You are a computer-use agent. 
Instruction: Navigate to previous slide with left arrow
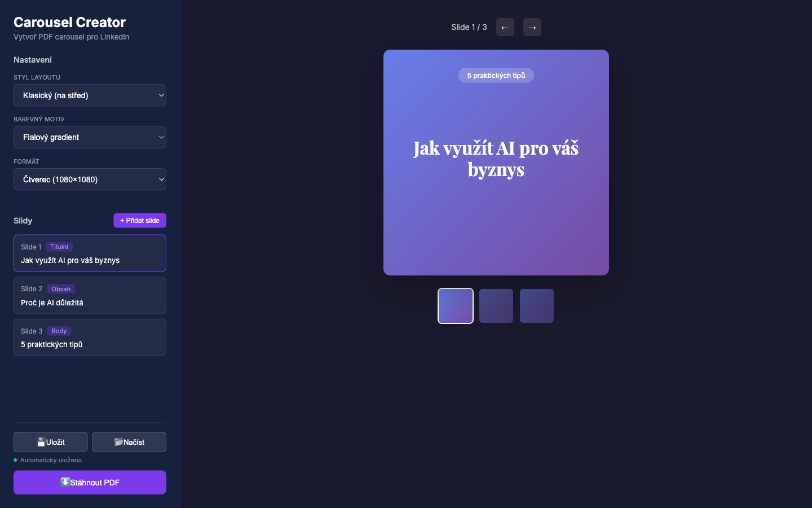point(505,27)
